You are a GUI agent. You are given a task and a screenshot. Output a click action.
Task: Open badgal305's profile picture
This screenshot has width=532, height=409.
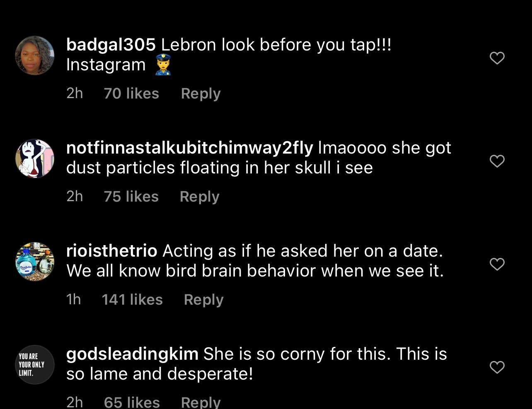click(35, 55)
